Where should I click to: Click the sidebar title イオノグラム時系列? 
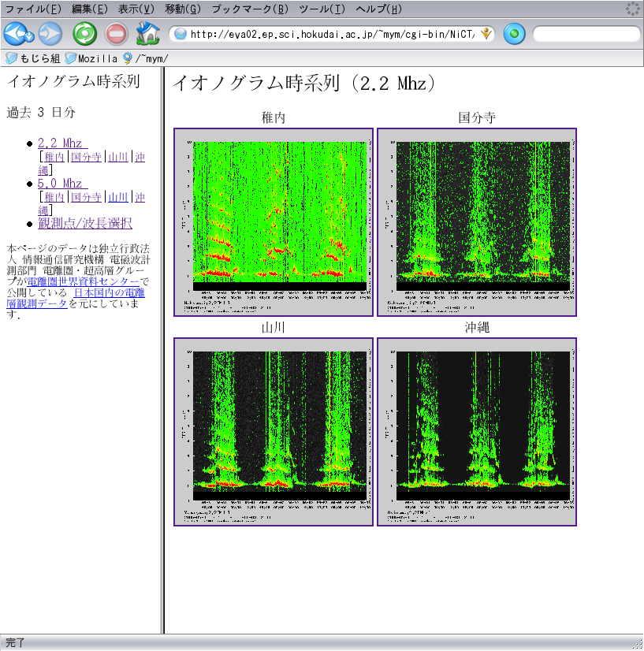[x=73, y=81]
